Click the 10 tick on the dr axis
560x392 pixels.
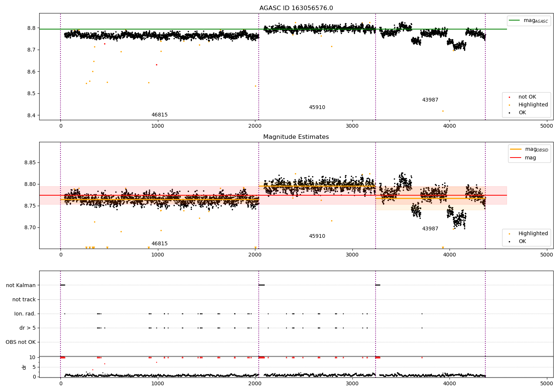pos(32,357)
